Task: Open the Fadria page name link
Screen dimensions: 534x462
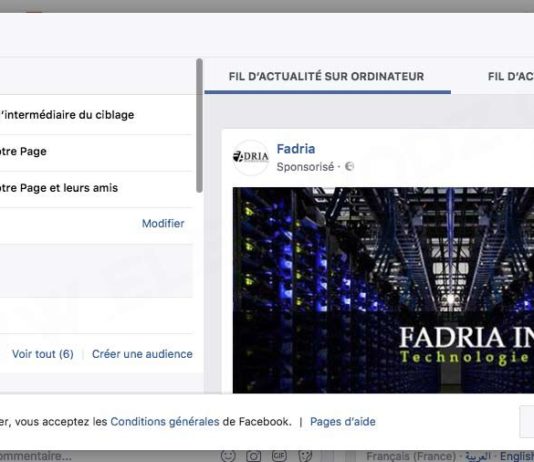Action: coord(296,149)
